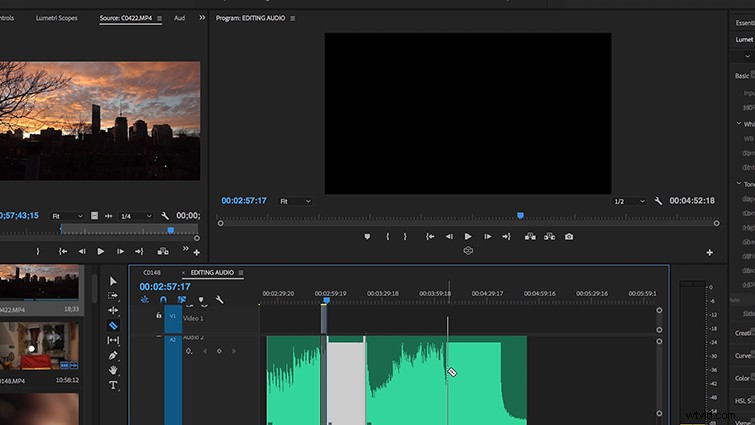The width and height of the screenshot is (755, 425).
Task: Click Insert button in Source monitor
Action: pos(163,251)
